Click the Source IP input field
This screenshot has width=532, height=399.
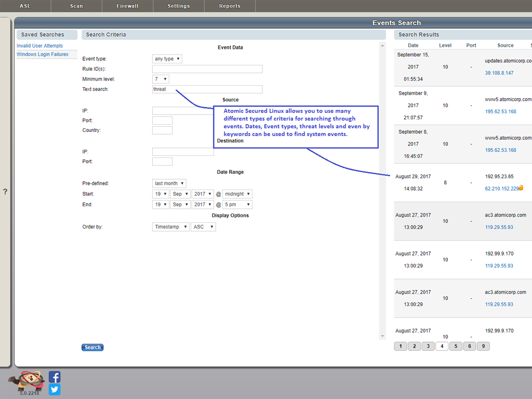click(182, 111)
